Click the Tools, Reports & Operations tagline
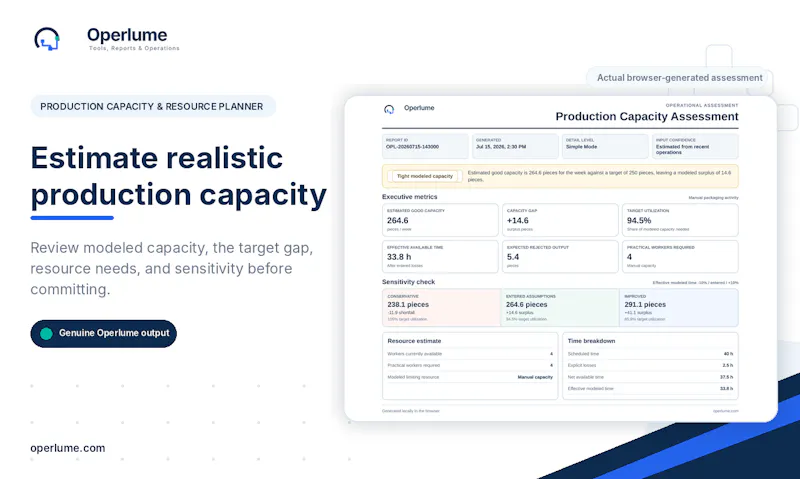Image resolution: width=800 pixels, height=479 pixels. click(134, 48)
